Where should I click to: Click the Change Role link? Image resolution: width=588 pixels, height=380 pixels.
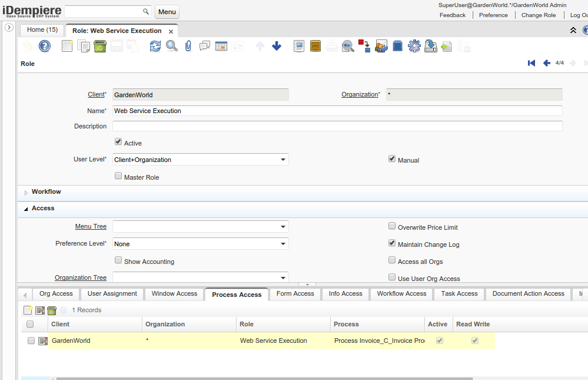[539, 15]
